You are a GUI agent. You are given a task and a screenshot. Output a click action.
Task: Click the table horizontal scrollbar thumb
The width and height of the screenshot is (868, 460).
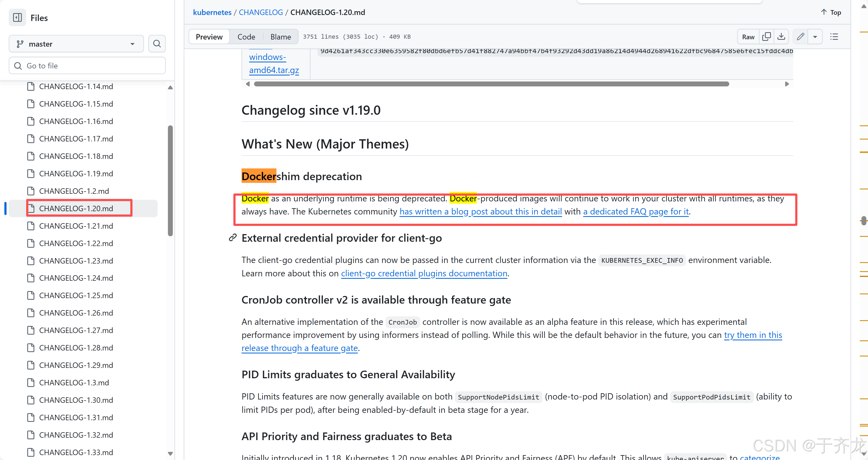click(491, 84)
